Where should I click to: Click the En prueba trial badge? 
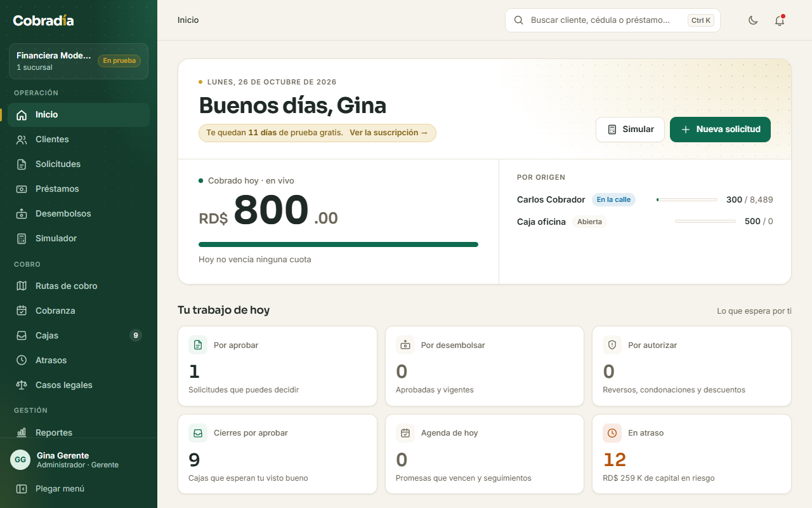pyautogui.click(x=119, y=61)
